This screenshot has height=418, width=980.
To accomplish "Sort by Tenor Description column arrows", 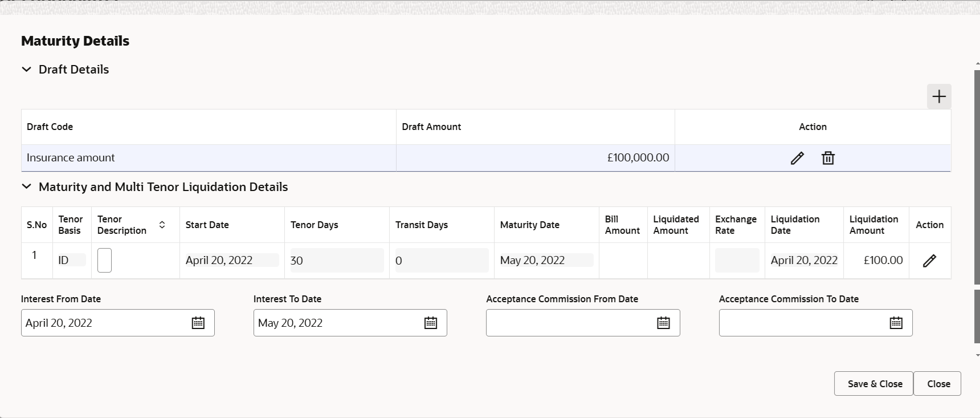I will [162, 225].
